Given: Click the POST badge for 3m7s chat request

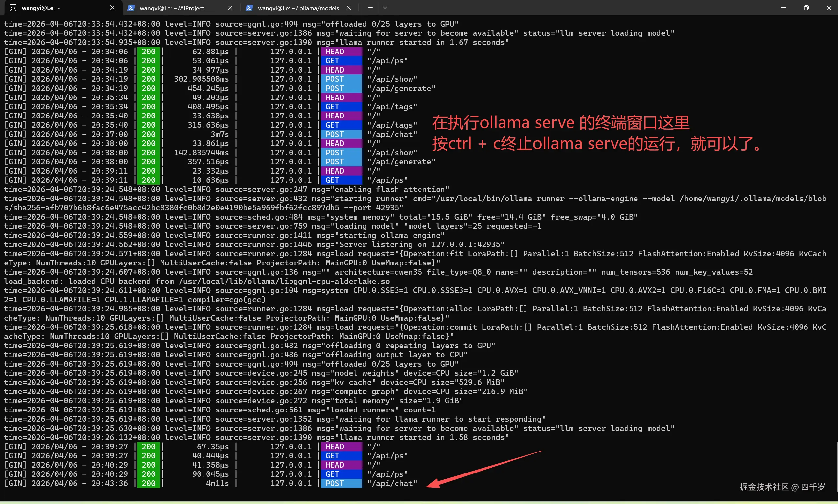Looking at the screenshot, I should pos(341,134).
